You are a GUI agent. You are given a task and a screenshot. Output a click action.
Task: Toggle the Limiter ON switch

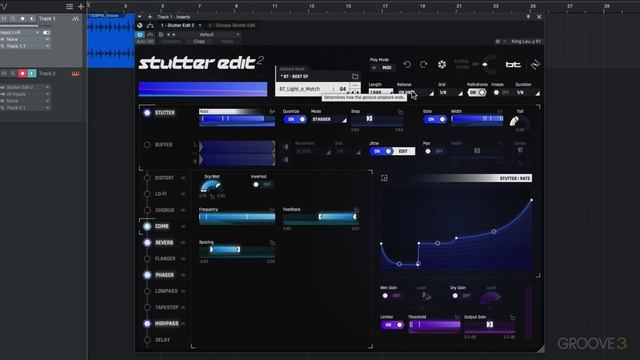click(392, 325)
